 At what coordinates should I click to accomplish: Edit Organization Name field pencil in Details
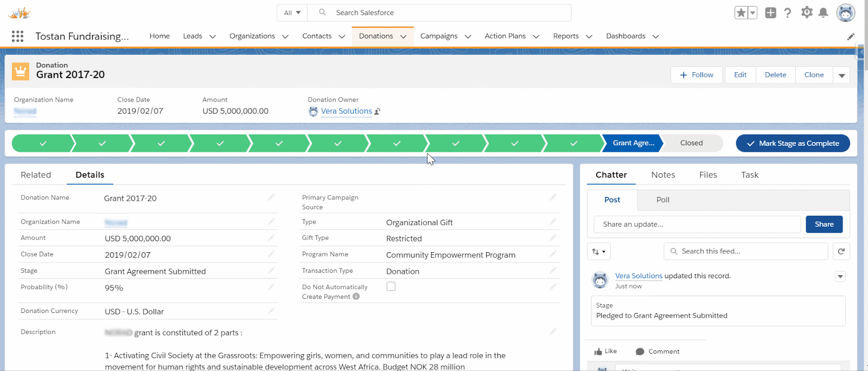[271, 221]
